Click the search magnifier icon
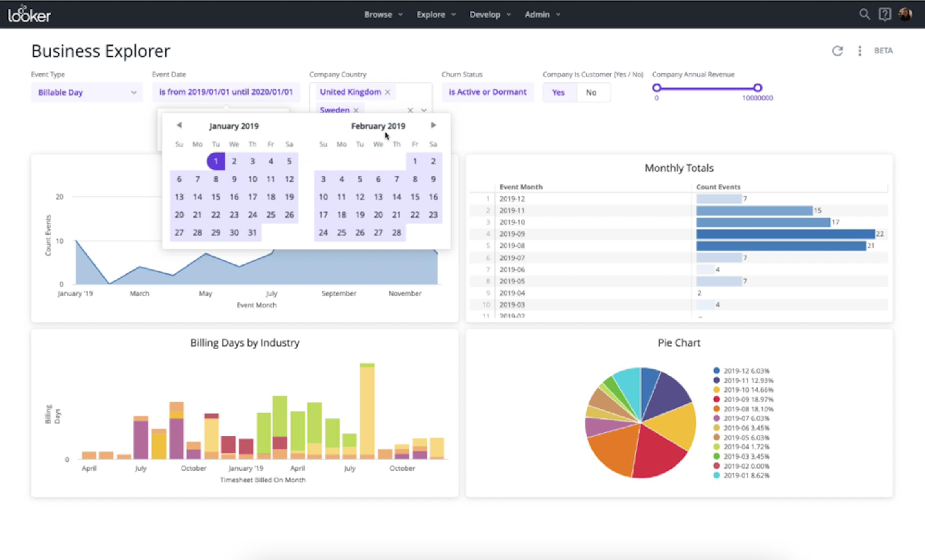Viewport: 925px width, 560px height. pyautogui.click(x=864, y=14)
